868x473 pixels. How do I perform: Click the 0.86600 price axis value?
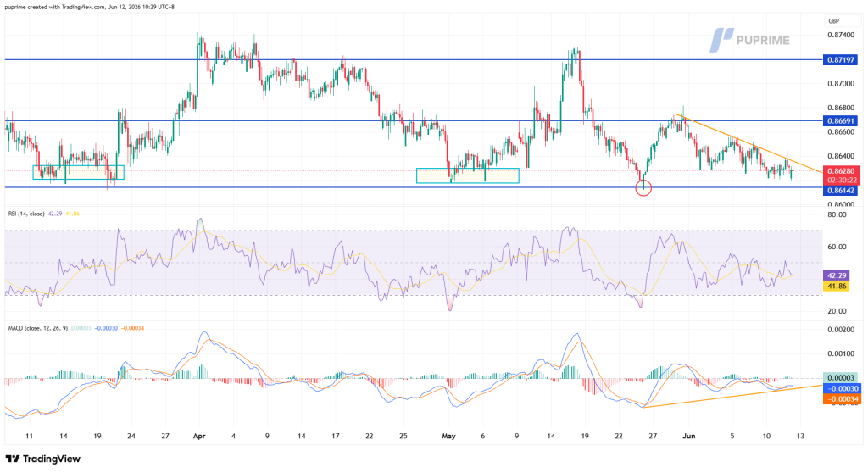841,132
